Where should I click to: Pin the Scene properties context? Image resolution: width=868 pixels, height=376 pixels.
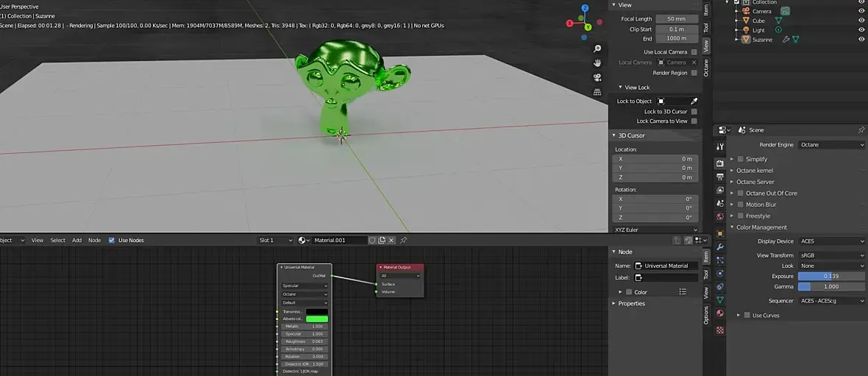(861, 130)
